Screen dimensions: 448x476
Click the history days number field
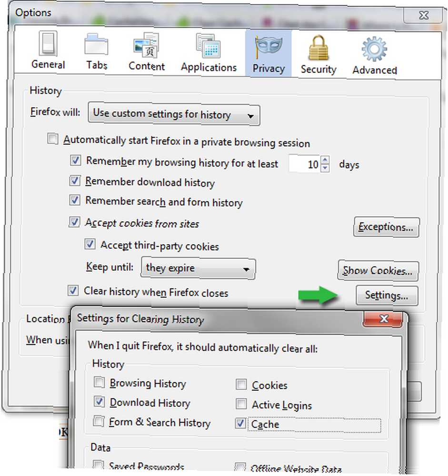coord(304,164)
